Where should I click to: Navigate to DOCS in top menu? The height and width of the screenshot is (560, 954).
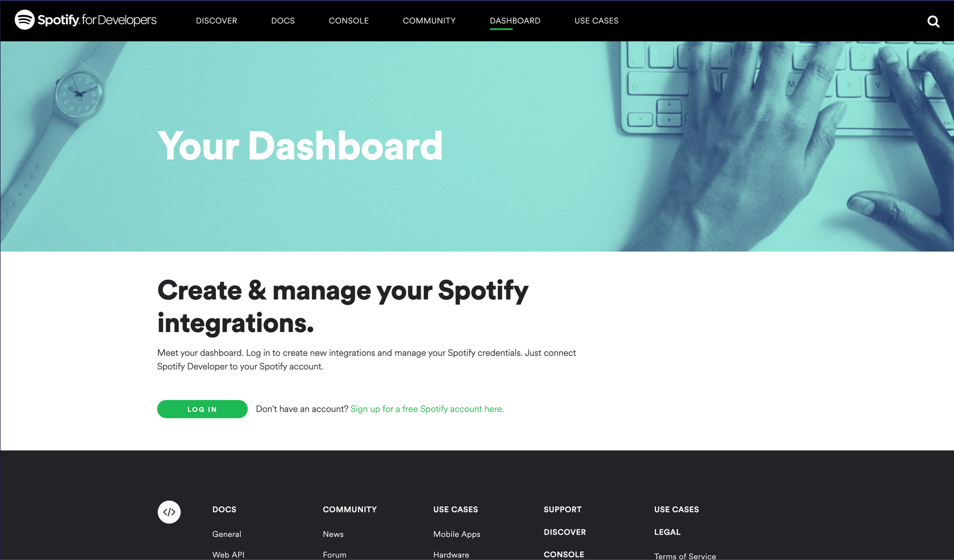click(283, 21)
